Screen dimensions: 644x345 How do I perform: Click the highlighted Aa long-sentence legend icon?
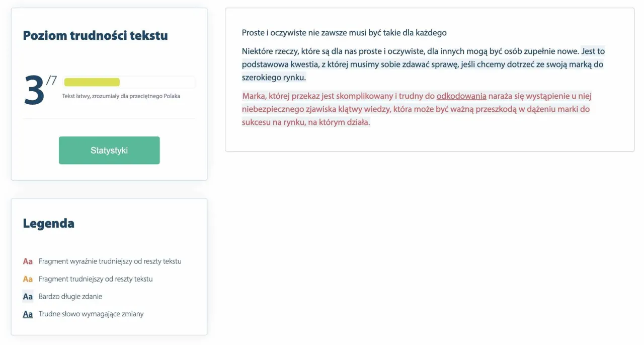click(28, 297)
